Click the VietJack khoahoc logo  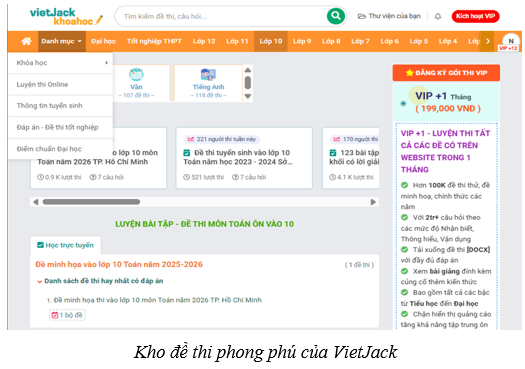(66, 17)
